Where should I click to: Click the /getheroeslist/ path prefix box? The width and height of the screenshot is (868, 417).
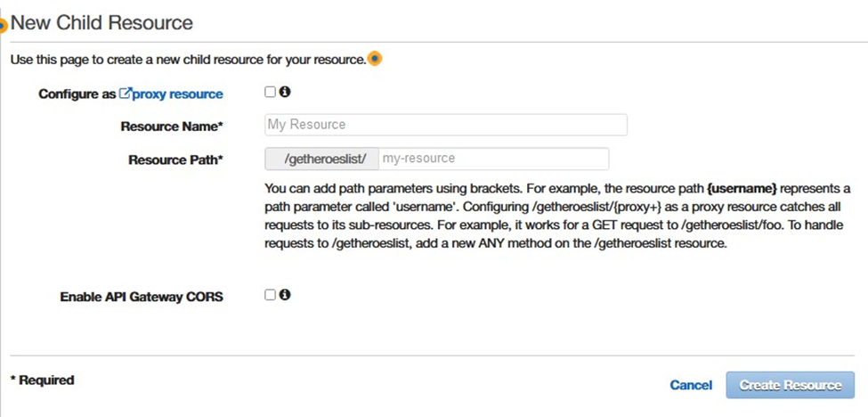(322, 159)
